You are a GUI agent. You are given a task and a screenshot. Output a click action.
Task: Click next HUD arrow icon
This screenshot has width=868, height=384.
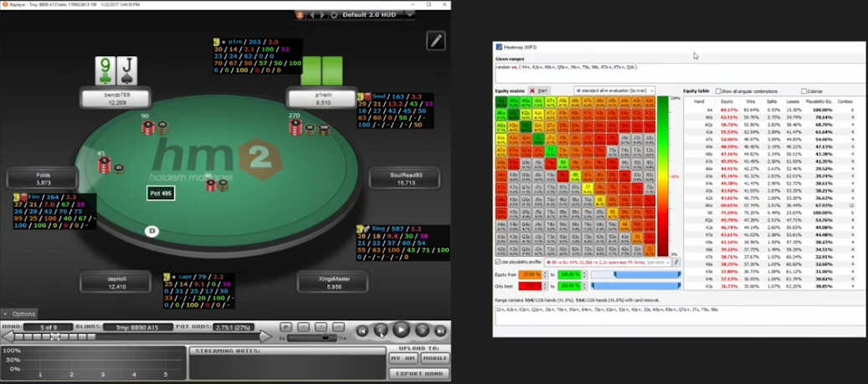(x=323, y=15)
